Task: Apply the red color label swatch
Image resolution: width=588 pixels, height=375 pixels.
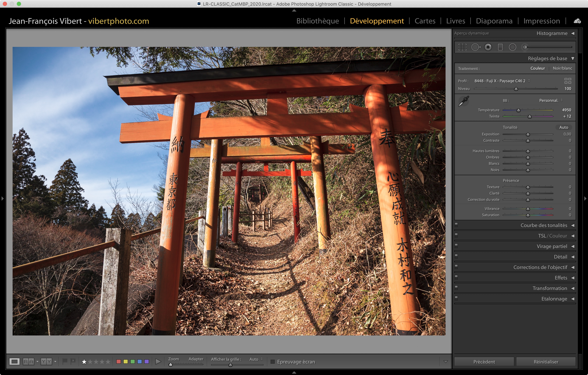Action: 119,361
